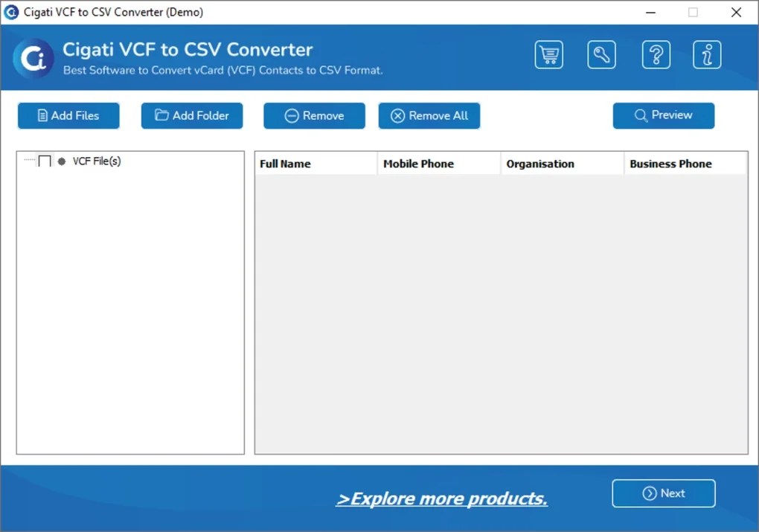Show the info about icon
The width and height of the screenshot is (759, 532).
(x=707, y=55)
